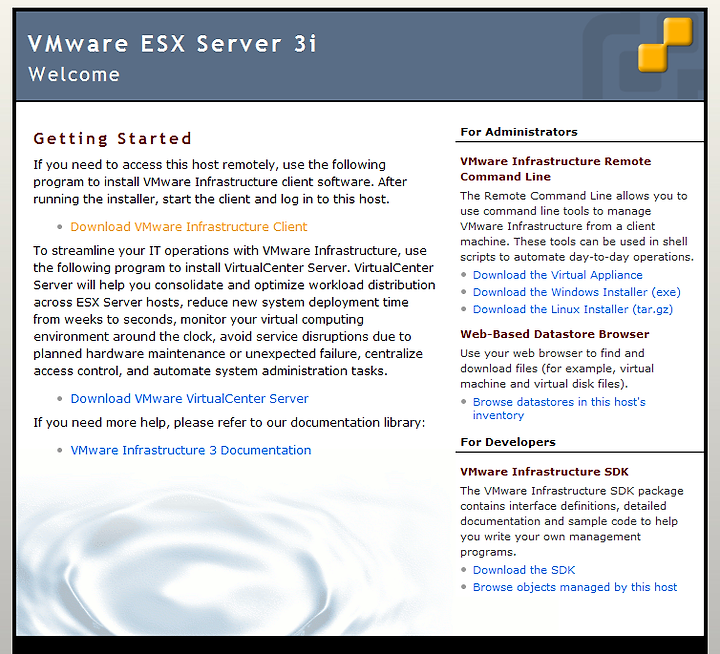The image size is (720, 654).
Task: Click the For Administrators section heading
Action: pyautogui.click(x=519, y=132)
